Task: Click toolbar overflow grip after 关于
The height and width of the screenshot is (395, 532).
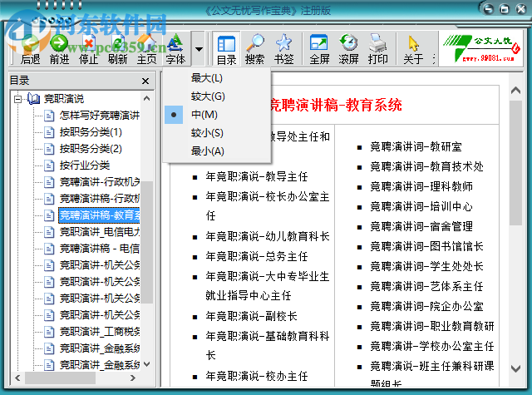Action: [x=434, y=59]
